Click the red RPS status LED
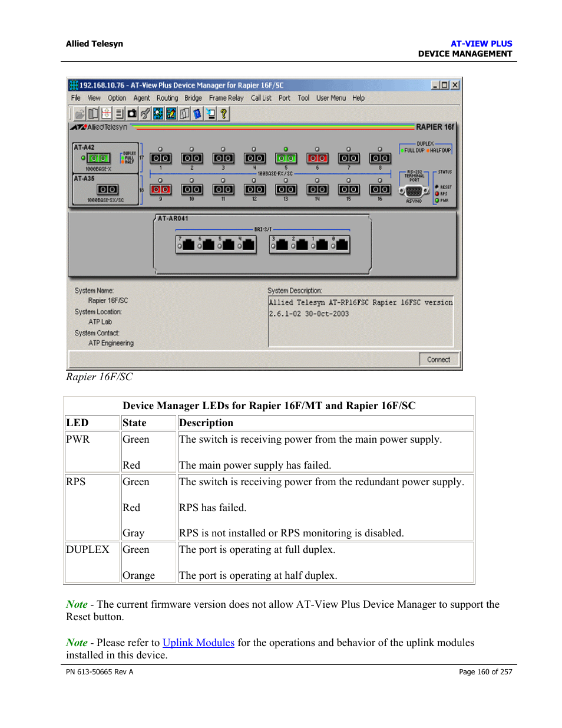The width and height of the screenshot is (562, 728). pyautogui.click(x=437, y=193)
